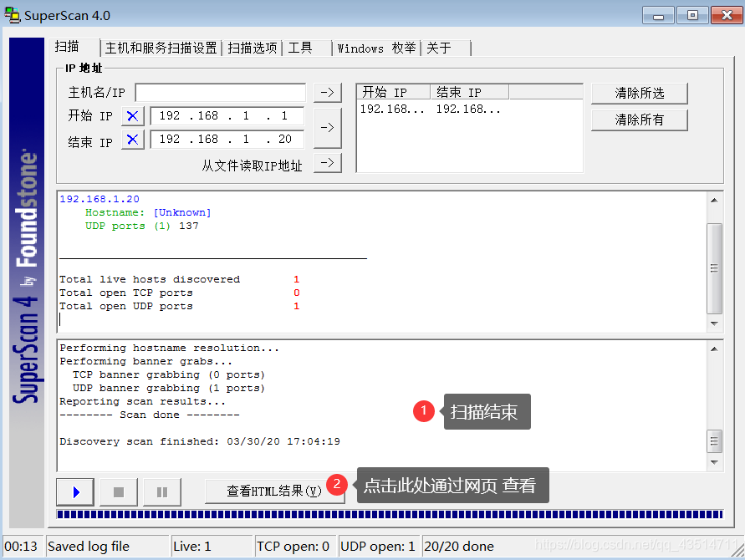Sort by 开始 IP column header

tap(394, 92)
